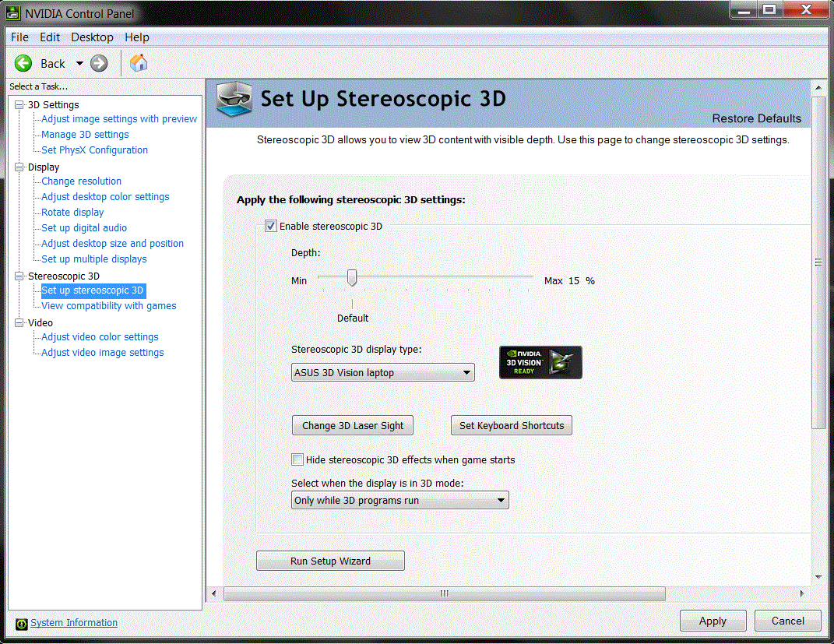Click the green Back arrow icon

(x=23, y=63)
